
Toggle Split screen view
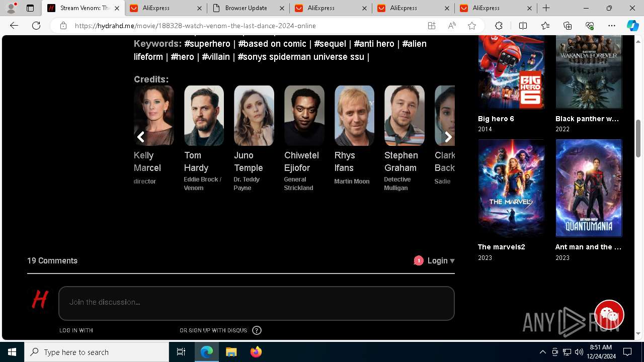click(x=523, y=26)
